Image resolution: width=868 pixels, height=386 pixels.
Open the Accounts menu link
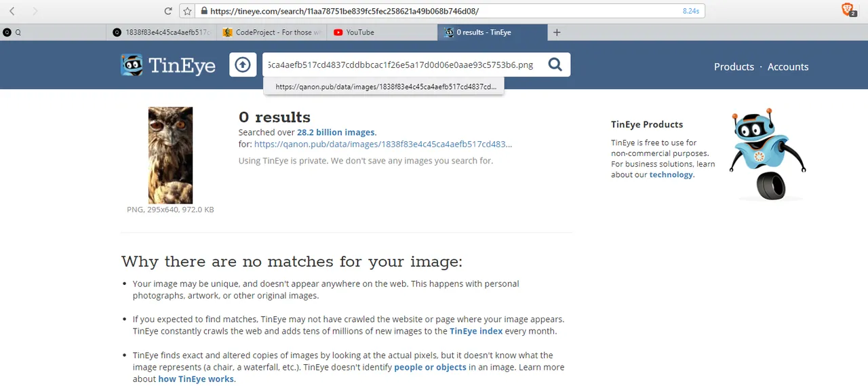(x=788, y=66)
